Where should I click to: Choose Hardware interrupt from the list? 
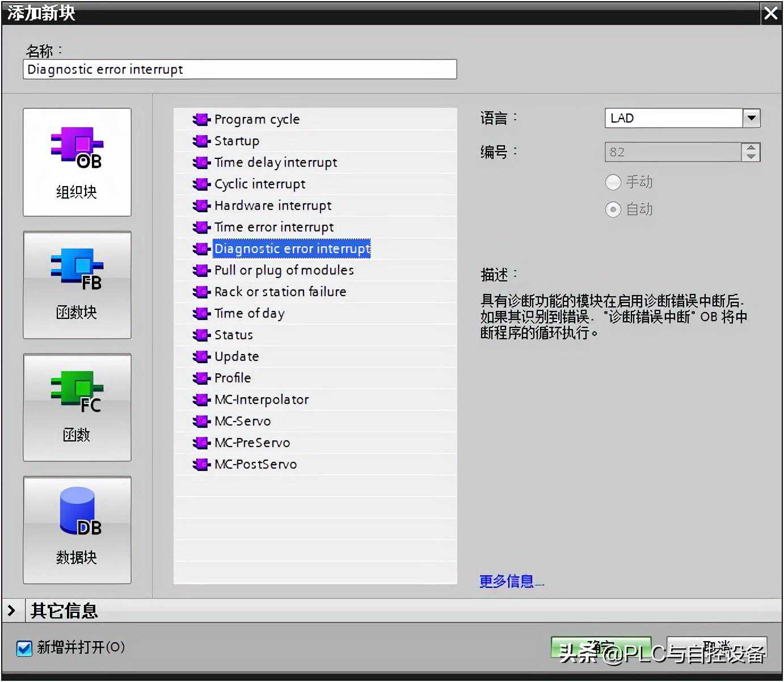point(273,206)
